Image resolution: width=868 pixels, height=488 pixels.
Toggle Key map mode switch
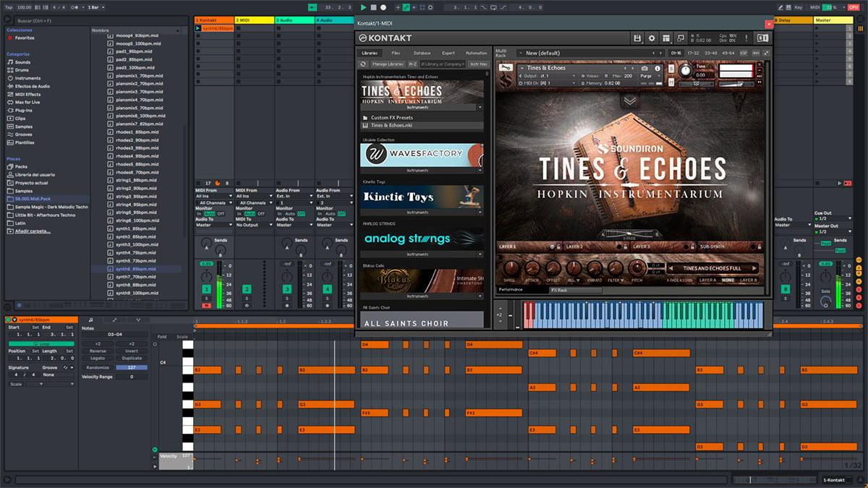pos(799,7)
